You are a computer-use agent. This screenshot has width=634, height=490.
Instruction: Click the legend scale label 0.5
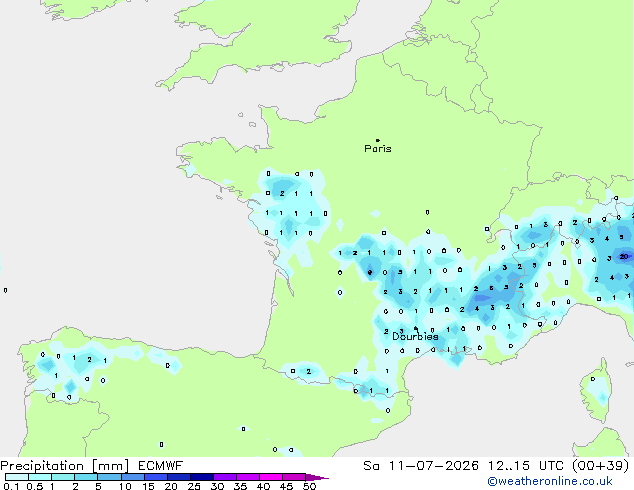click(35, 486)
